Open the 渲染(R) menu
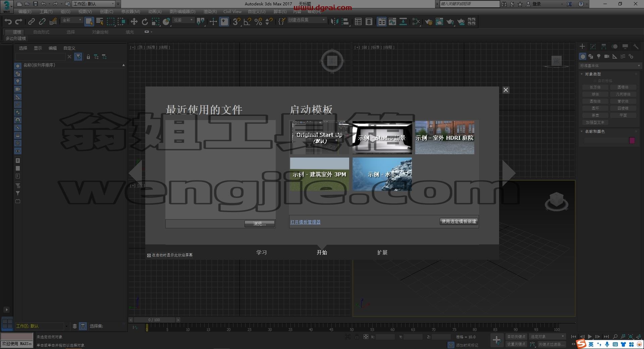This screenshot has width=644, height=349. [x=210, y=12]
